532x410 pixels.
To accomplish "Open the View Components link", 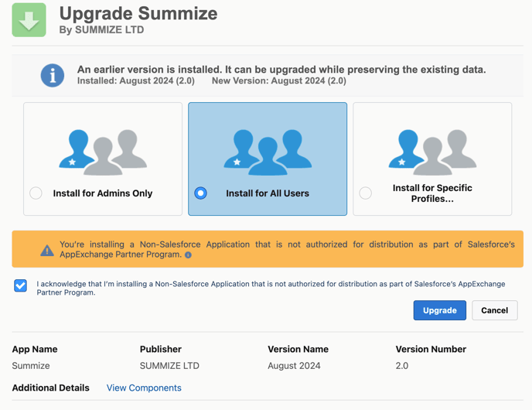I will coord(144,388).
